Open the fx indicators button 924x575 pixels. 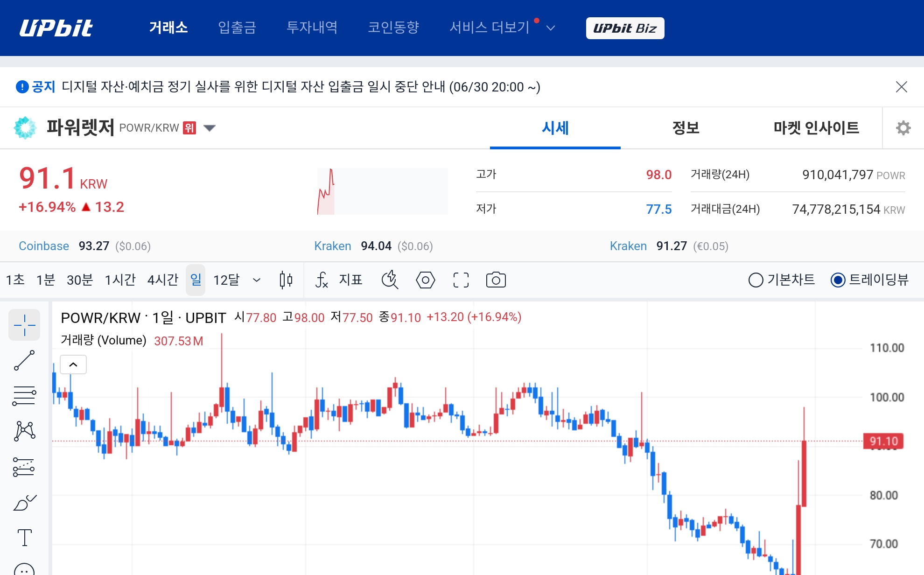coord(322,280)
